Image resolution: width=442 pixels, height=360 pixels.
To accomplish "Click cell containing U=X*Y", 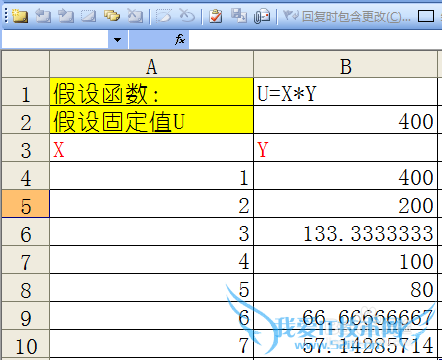I will pyautogui.click(x=346, y=92).
